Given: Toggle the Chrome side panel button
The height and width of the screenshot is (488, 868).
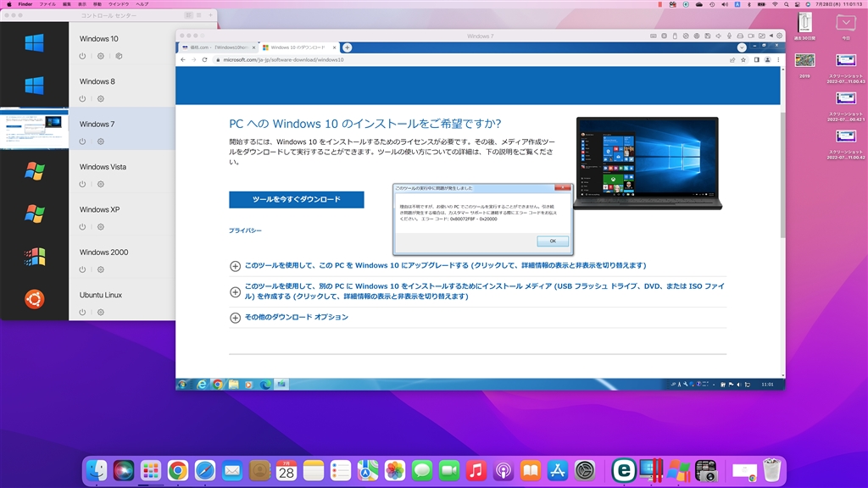Looking at the screenshot, I should tap(756, 60).
